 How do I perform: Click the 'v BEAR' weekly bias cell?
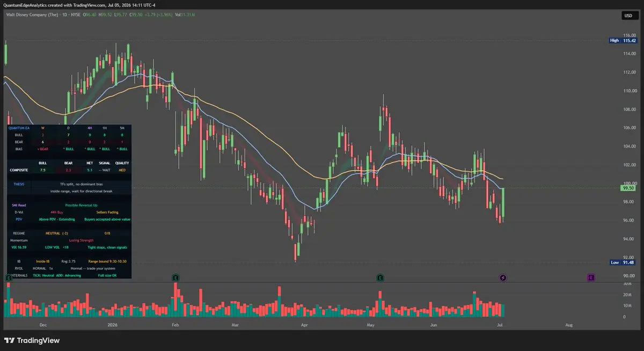tap(43, 149)
